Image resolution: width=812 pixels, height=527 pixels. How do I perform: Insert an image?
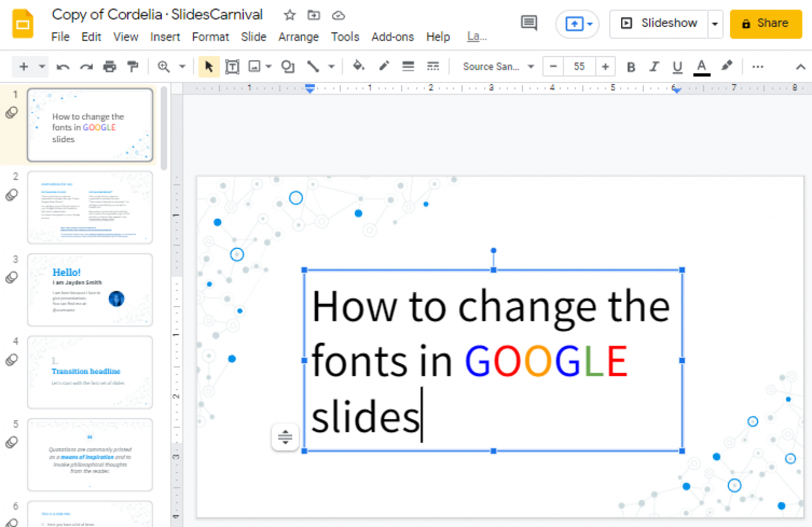coord(255,67)
